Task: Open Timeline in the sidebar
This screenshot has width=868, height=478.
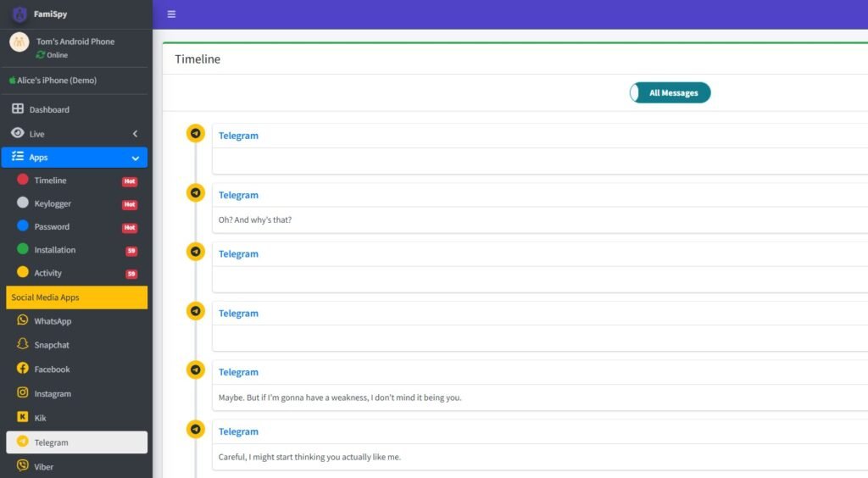Action: 50,181
